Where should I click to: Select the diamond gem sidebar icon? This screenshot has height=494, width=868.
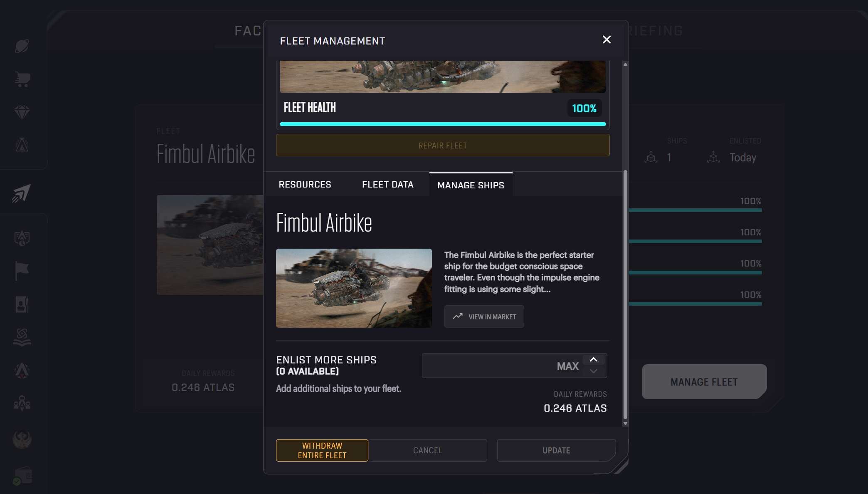[x=22, y=112]
